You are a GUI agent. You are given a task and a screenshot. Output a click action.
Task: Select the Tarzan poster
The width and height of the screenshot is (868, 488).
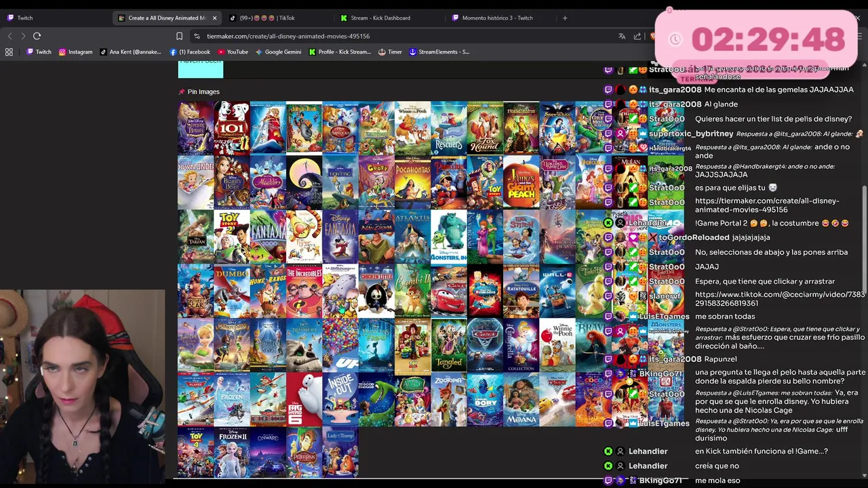click(x=196, y=237)
